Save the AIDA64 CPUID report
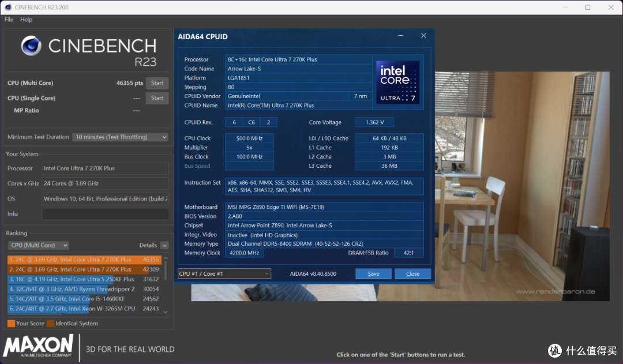 tap(373, 274)
